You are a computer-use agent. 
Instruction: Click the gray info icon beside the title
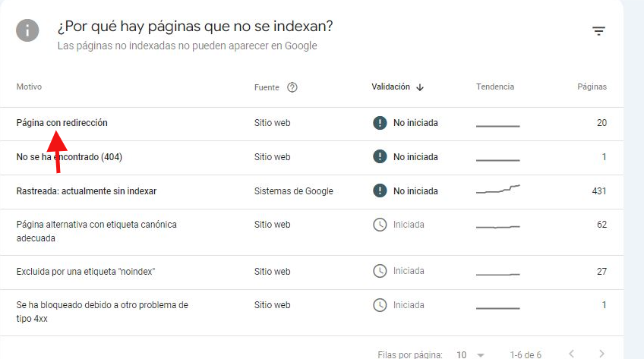(x=27, y=30)
